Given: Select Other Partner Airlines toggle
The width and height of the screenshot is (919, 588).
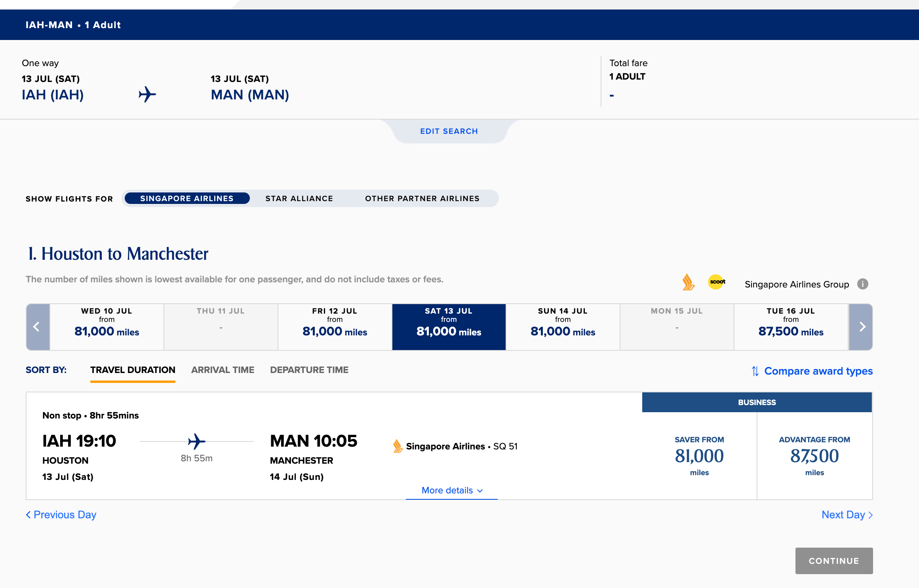Looking at the screenshot, I should point(422,198).
